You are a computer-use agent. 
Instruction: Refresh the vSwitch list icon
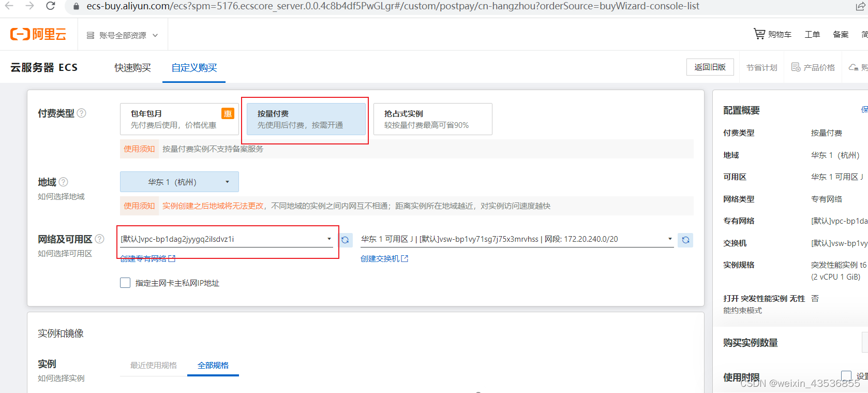(x=685, y=240)
